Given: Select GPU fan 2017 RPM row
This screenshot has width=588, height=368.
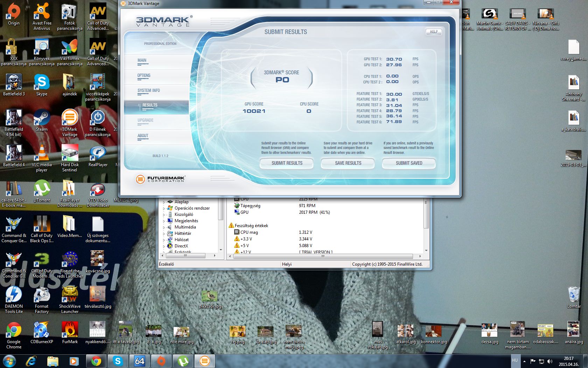Looking at the screenshot, I should click(325, 212).
